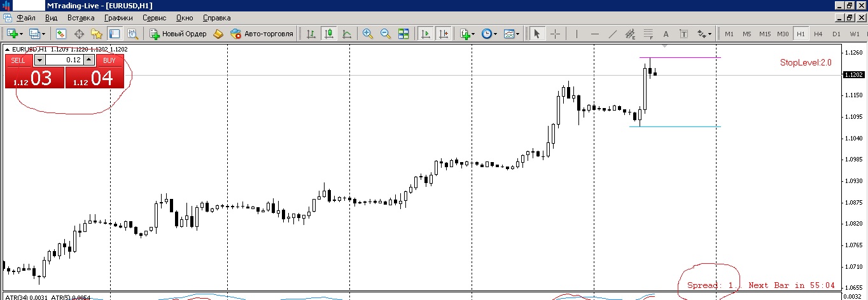Click the Новый Ордер button
The height and width of the screenshot is (300, 868).
(x=178, y=34)
